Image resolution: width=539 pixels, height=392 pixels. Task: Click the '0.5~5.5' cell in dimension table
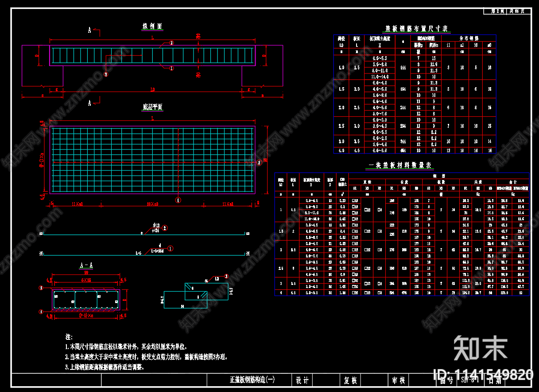380,58
